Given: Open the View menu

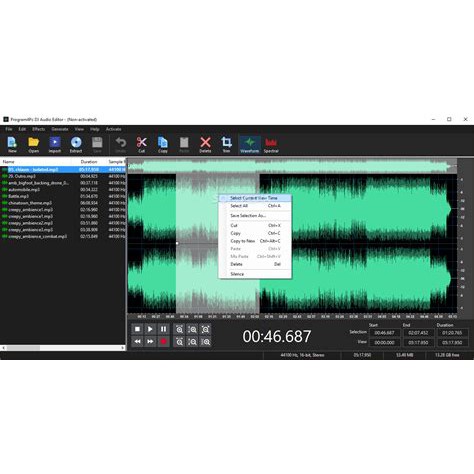Looking at the screenshot, I should [79, 129].
